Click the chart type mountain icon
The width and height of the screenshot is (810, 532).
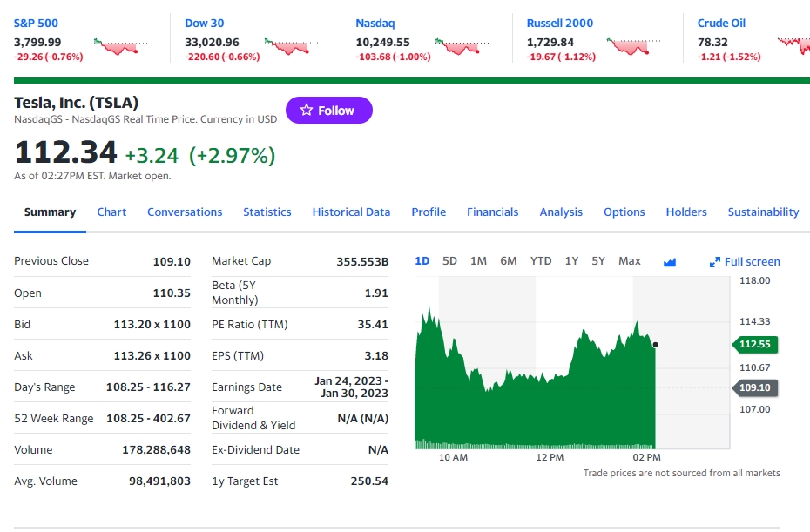670,262
